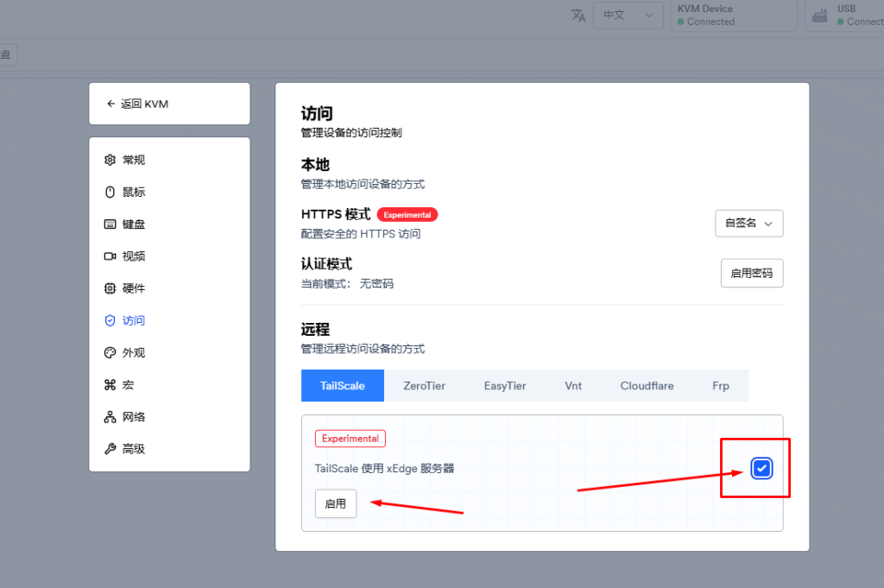Click the keyboard icon for 键盘 settings
Viewport: 884px width, 588px height.
pyautogui.click(x=110, y=224)
